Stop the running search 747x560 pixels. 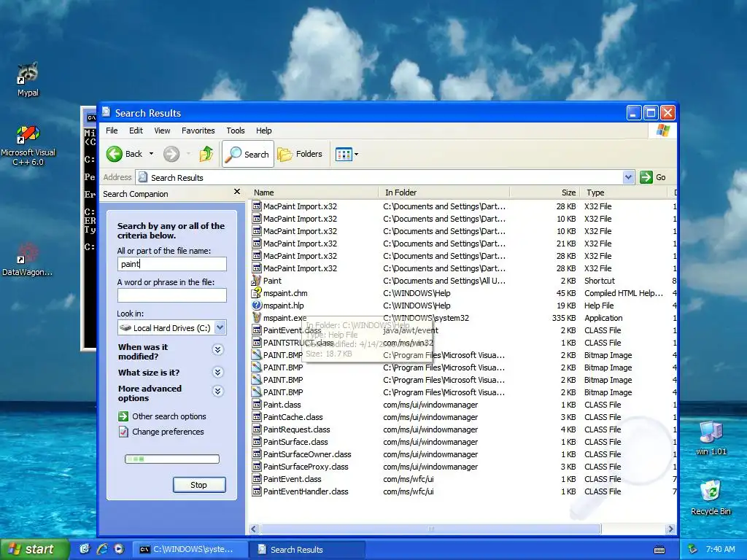coord(199,485)
